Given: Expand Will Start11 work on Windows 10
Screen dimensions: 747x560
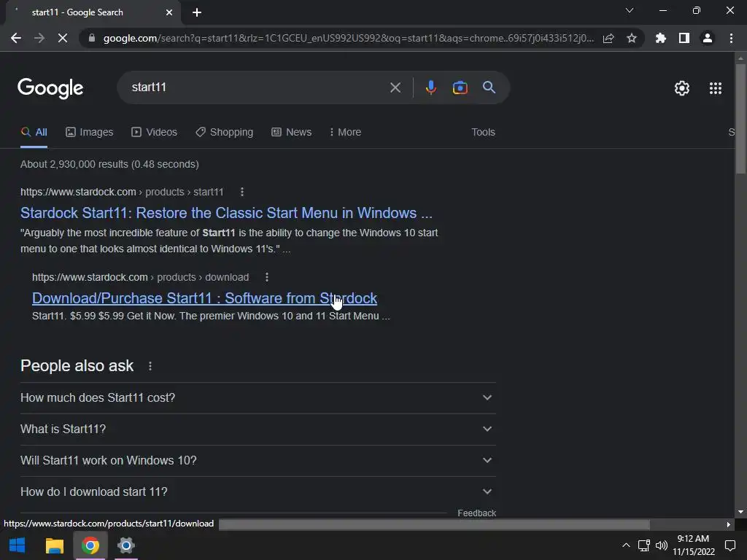Looking at the screenshot, I should click(x=258, y=461).
